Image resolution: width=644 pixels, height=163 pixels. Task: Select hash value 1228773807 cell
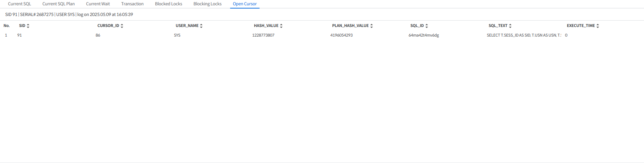tap(263, 36)
